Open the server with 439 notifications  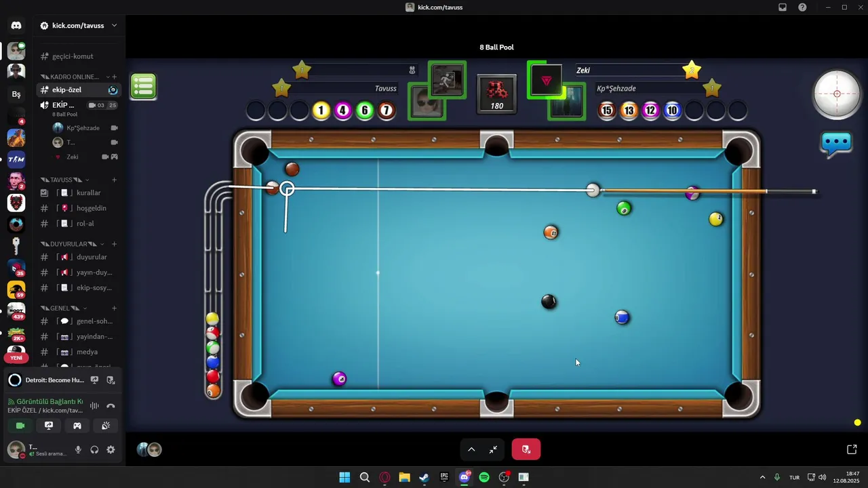[x=16, y=311]
